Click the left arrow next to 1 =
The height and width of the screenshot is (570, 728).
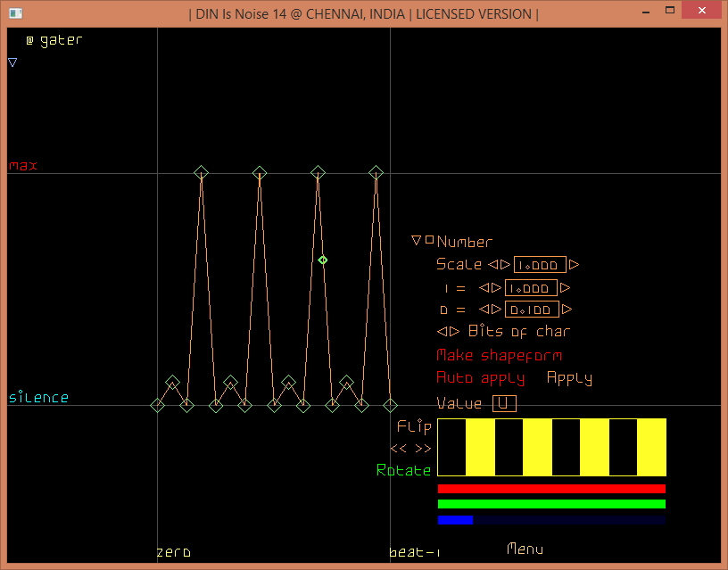coord(484,288)
